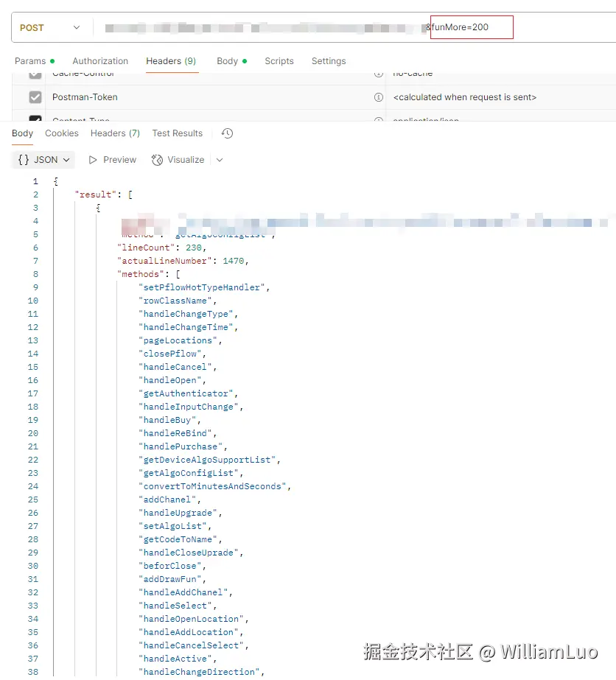616x680 pixels.
Task: Click the "addDrawFun" entry
Action: coord(170,579)
